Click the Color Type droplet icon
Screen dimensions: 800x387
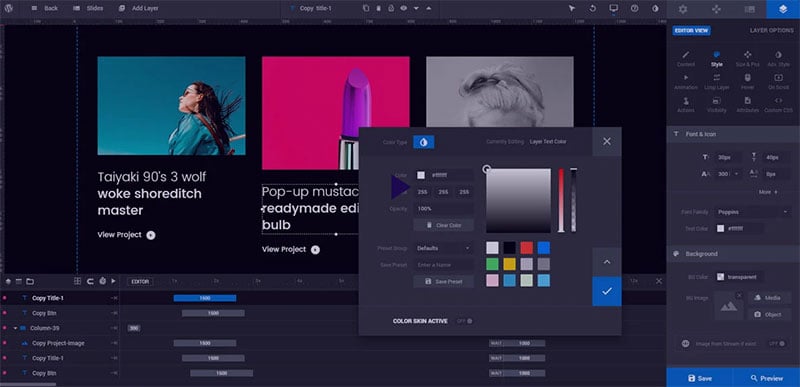(423, 142)
